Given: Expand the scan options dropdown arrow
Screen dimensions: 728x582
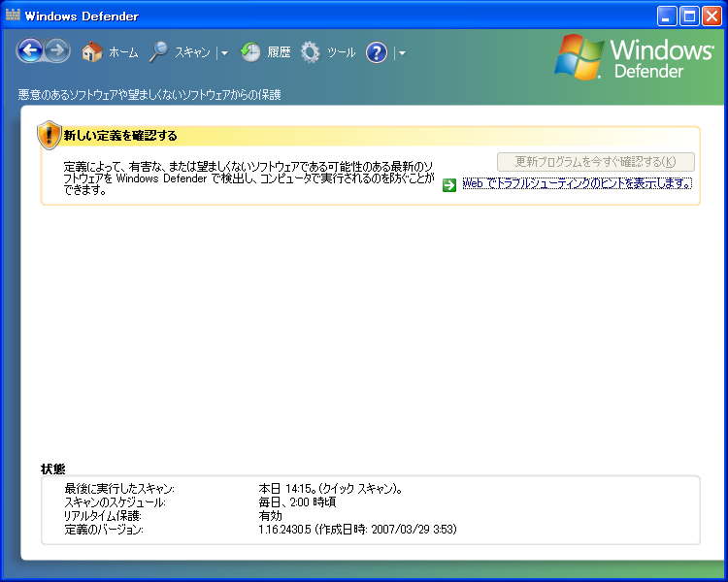Looking at the screenshot, I should click(225, 53).
